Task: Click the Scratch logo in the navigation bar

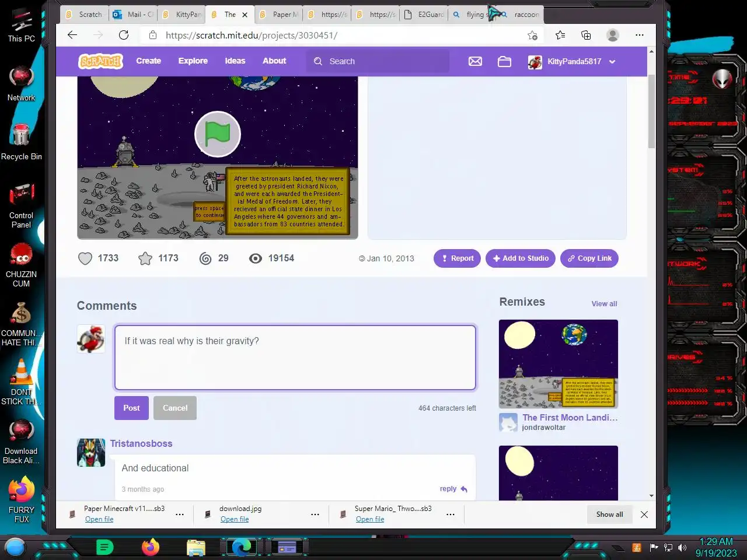Action: pyautogui.click(x=101, y=61)
